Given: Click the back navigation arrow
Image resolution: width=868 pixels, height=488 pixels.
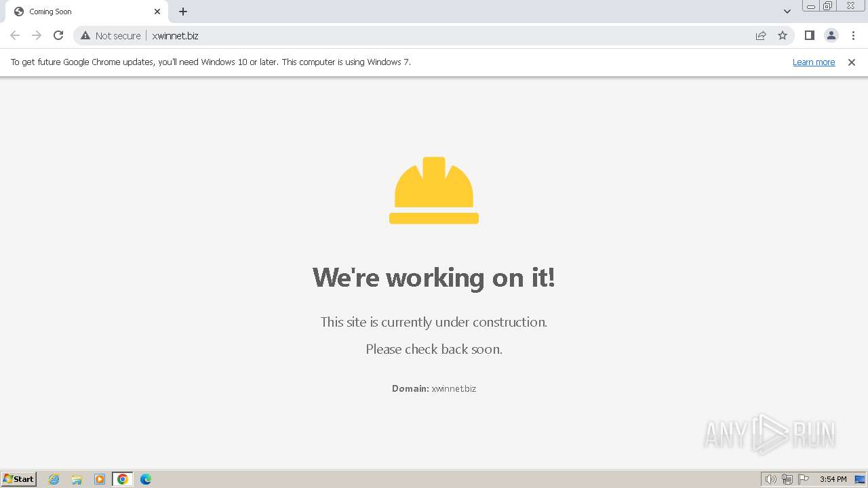Looking at the screenshot, I should point(15,35).
